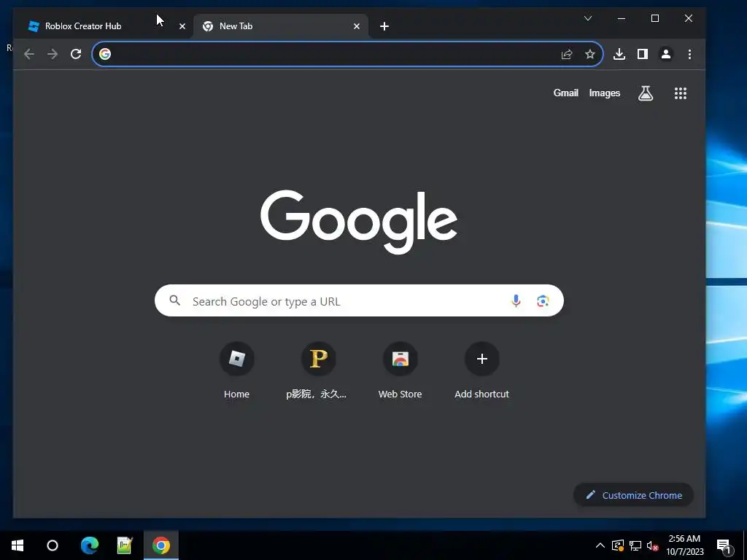Viewport: 747px width, 560px height.
Task: Go back using the back arrow
Action: click(x=29, y=54)
